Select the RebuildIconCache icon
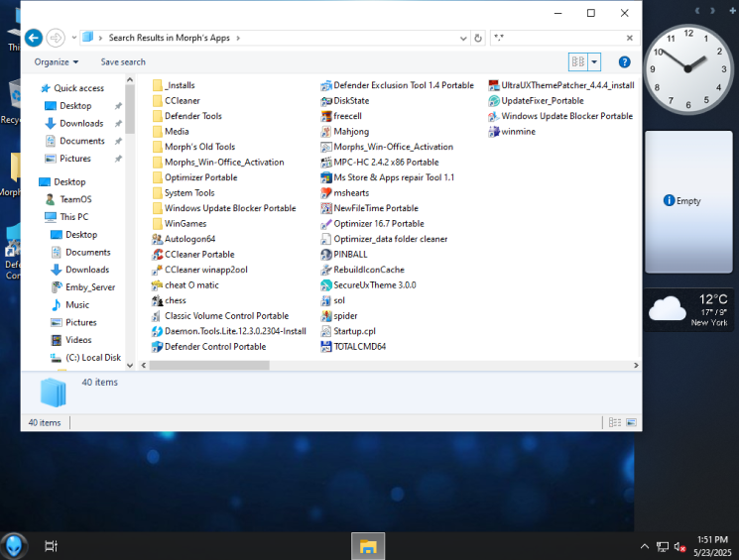The width and height of the screenshot is (739, 560). (x=326, y=270)
